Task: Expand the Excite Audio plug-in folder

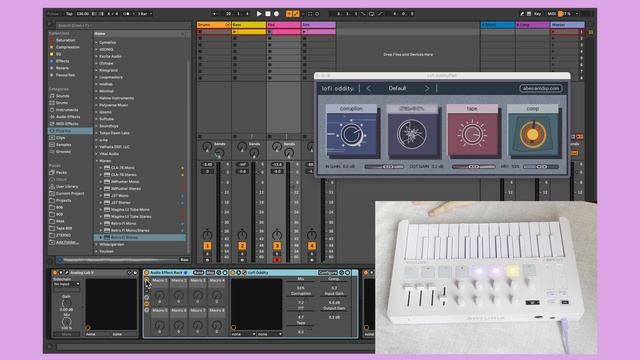Action: point(97,56)
